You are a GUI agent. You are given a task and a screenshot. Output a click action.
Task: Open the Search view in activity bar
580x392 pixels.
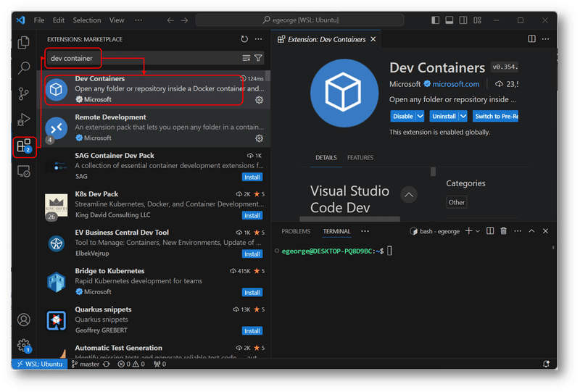(x=24, y=67)
